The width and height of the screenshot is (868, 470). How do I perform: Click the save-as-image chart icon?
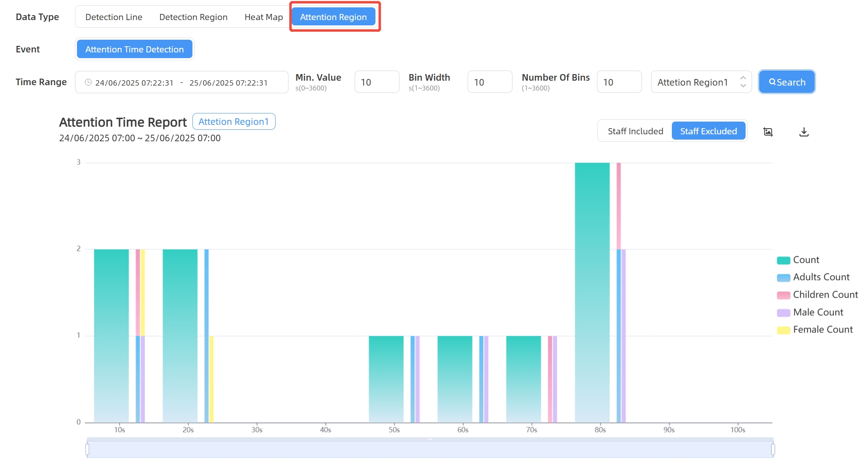(768, 132)
